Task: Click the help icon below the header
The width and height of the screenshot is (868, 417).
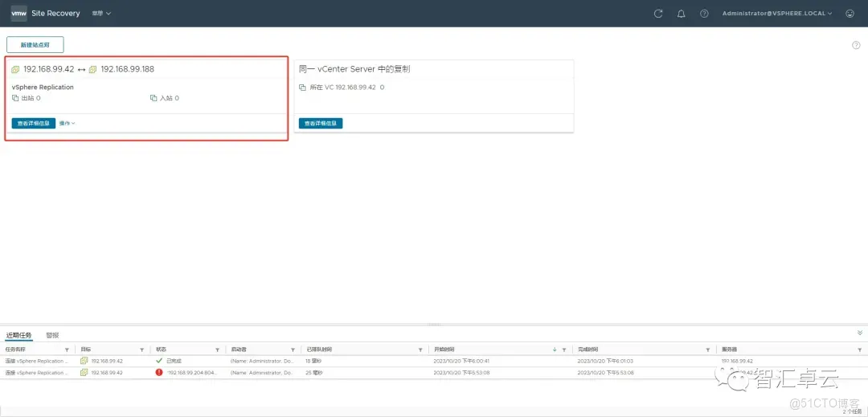Action: (856, 45)
